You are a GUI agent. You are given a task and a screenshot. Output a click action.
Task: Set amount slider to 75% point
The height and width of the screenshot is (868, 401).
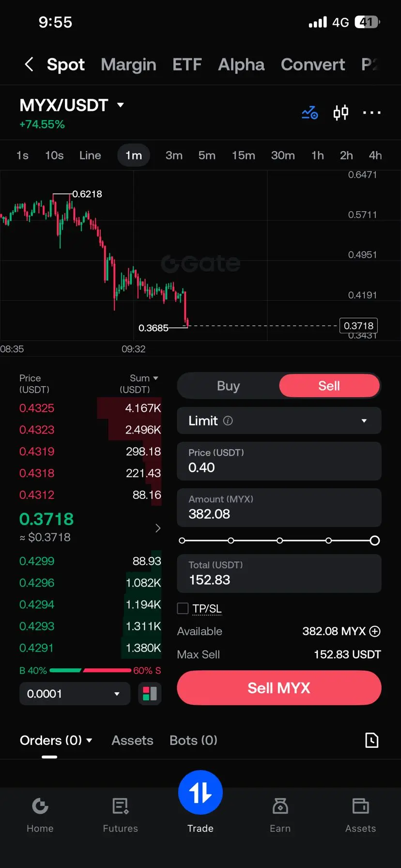tap(328, 541)
